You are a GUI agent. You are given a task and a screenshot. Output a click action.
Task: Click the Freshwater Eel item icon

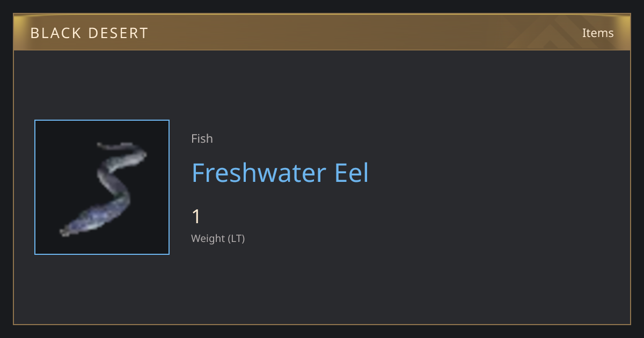coord(103,188)
